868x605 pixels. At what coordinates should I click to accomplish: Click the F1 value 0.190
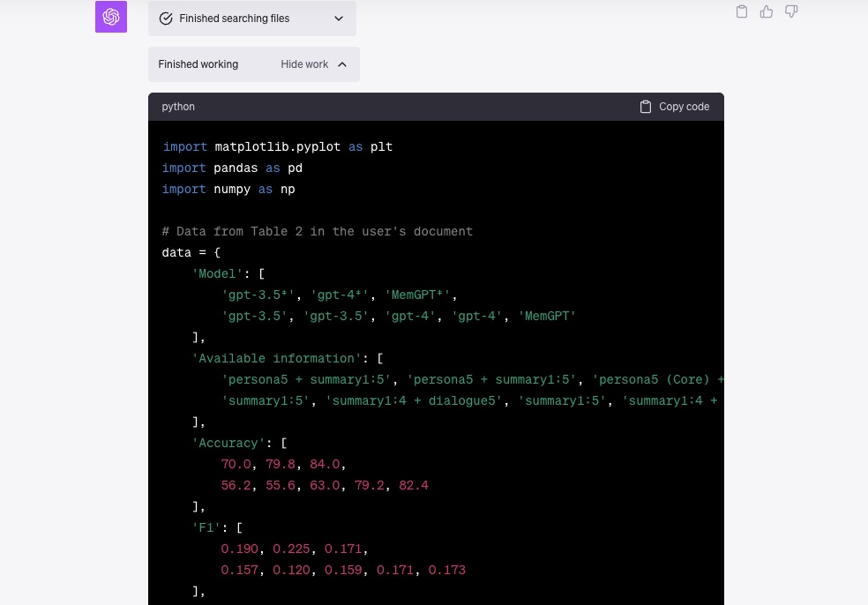tap(240, 549)
